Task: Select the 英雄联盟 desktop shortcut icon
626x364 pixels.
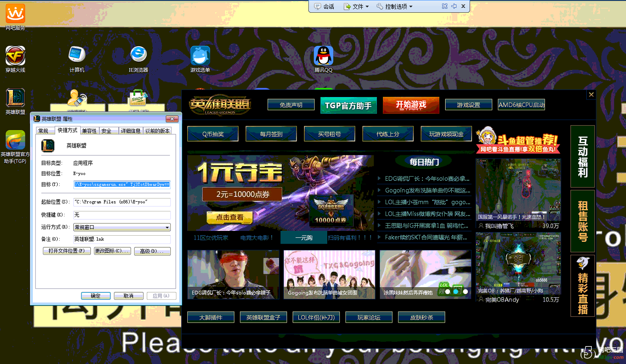Action: pyautogui.click(x=15, y=101)
